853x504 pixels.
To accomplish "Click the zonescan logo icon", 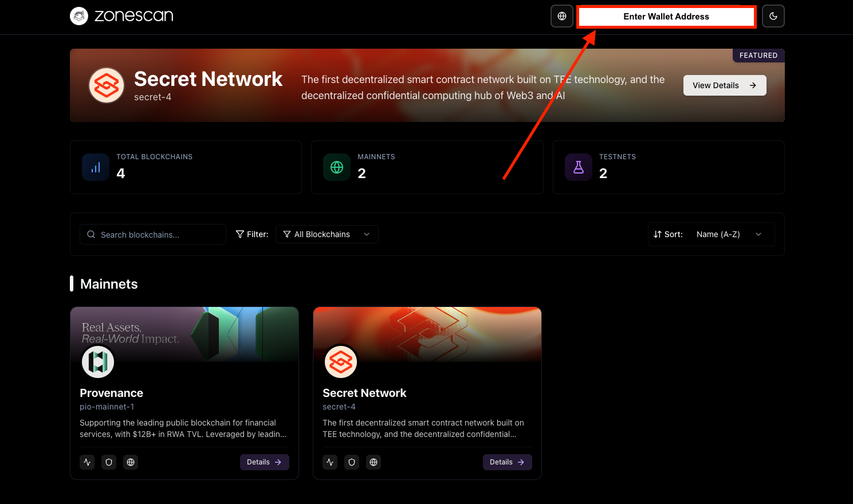I will (79, 16).
